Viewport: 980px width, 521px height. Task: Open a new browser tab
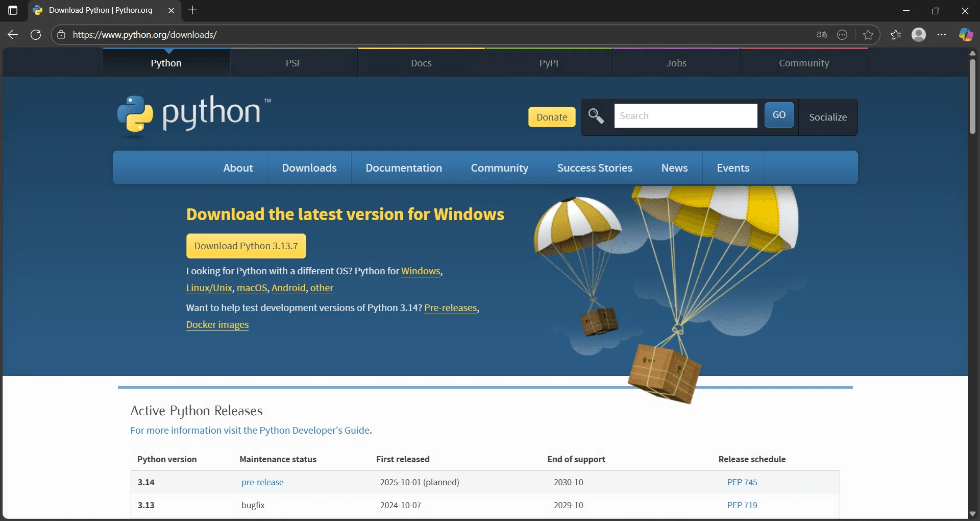(192, 10)
